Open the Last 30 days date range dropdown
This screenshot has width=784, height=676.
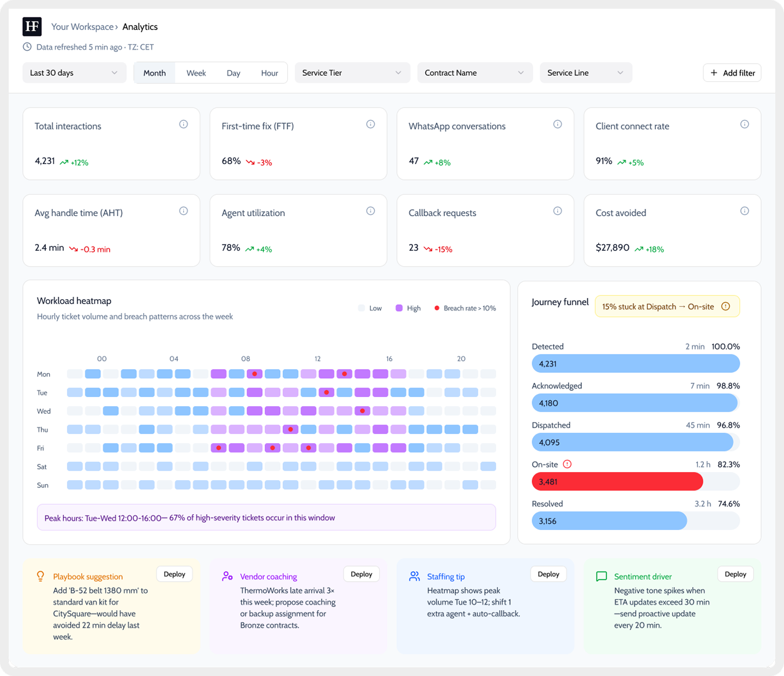(x=74, y=73)
